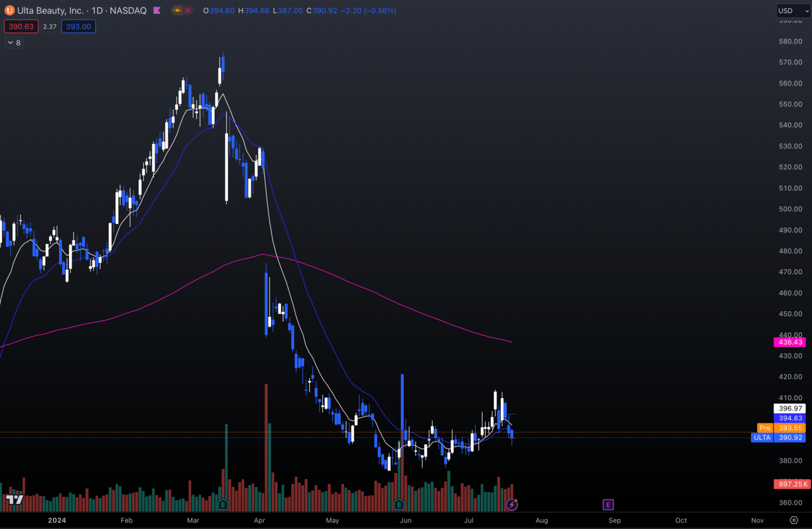Open the pre-market session sun icon
Screen dimensions: 812x529
point(178,11)
